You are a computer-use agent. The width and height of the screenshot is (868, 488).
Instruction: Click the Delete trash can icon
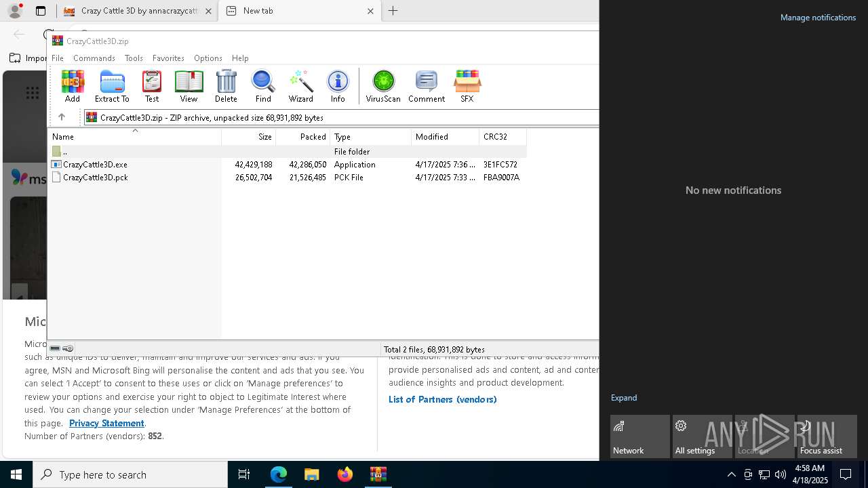click(x=226, y=86)
